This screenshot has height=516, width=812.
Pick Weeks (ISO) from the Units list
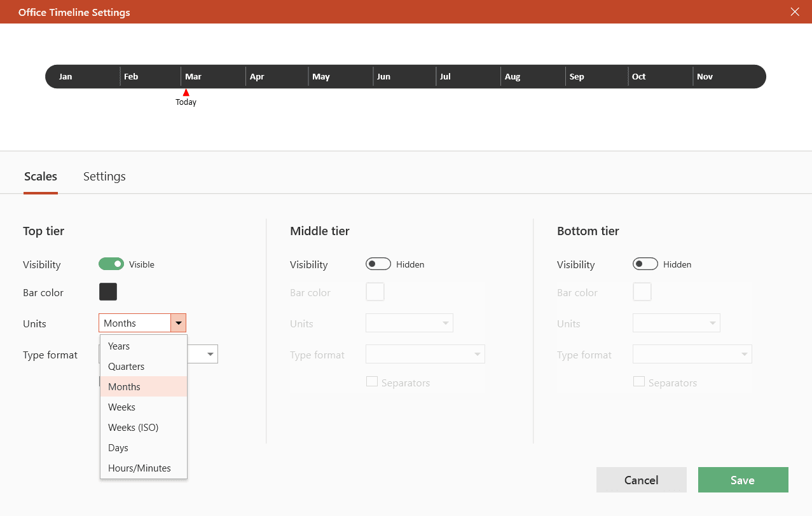point(144,428)
